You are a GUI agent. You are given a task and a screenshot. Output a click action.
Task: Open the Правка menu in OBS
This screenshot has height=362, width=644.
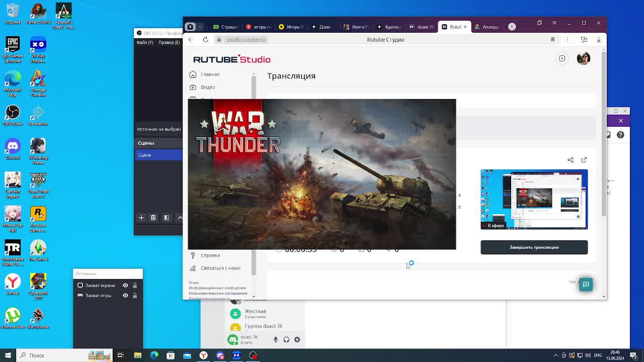tap(169, 42)
